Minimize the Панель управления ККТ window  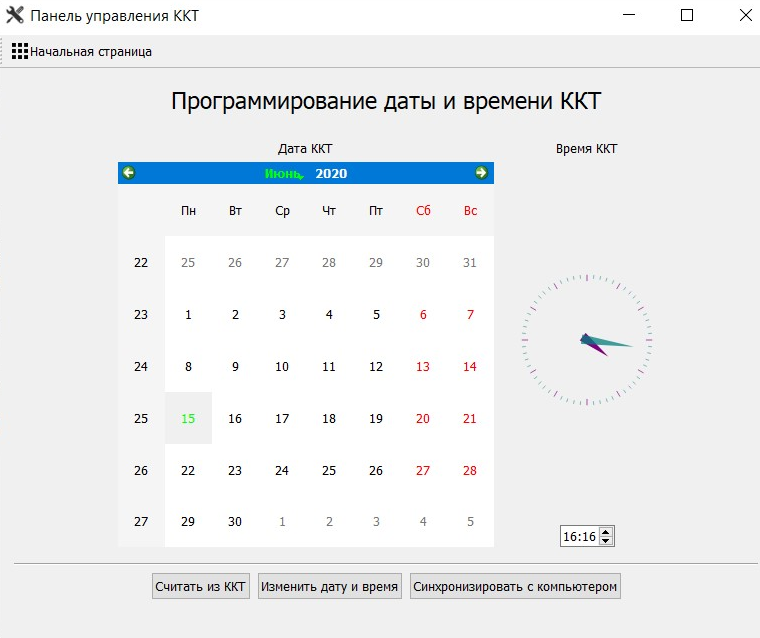[x=629, y=15]
